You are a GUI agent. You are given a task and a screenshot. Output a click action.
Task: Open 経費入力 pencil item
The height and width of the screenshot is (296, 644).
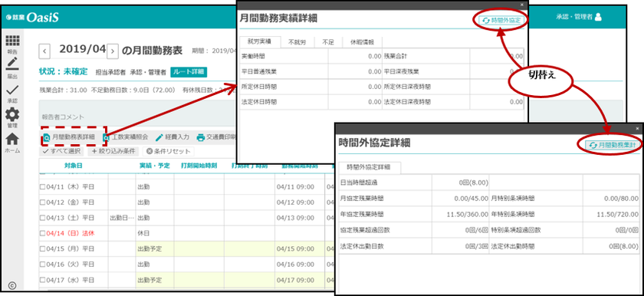(x=172, y=137)
